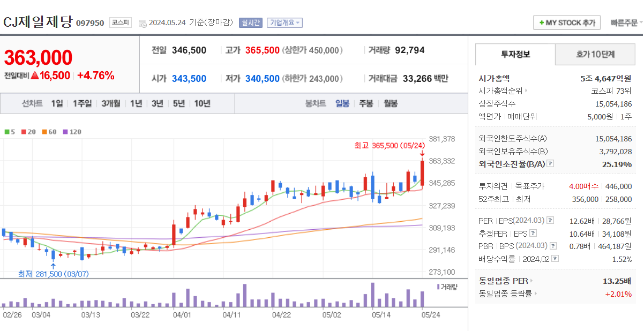Click help icon next to 배당수익률 2024.02
This screenshot has height=331, width=644.
tap(555, 259)
